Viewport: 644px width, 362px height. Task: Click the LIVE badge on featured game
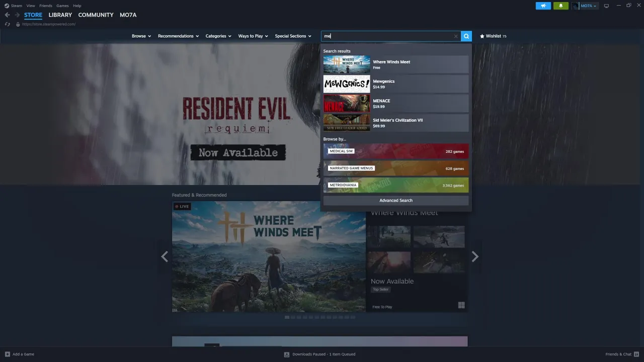182,206
